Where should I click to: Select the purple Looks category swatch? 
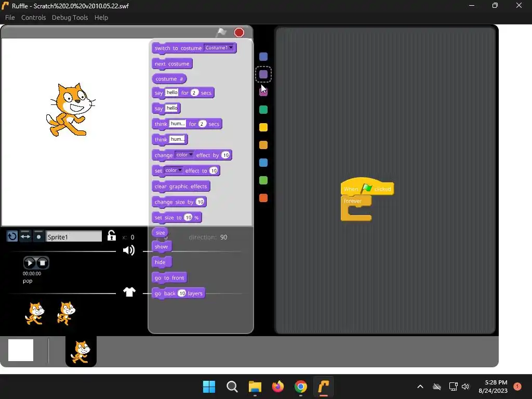[263, 74]
